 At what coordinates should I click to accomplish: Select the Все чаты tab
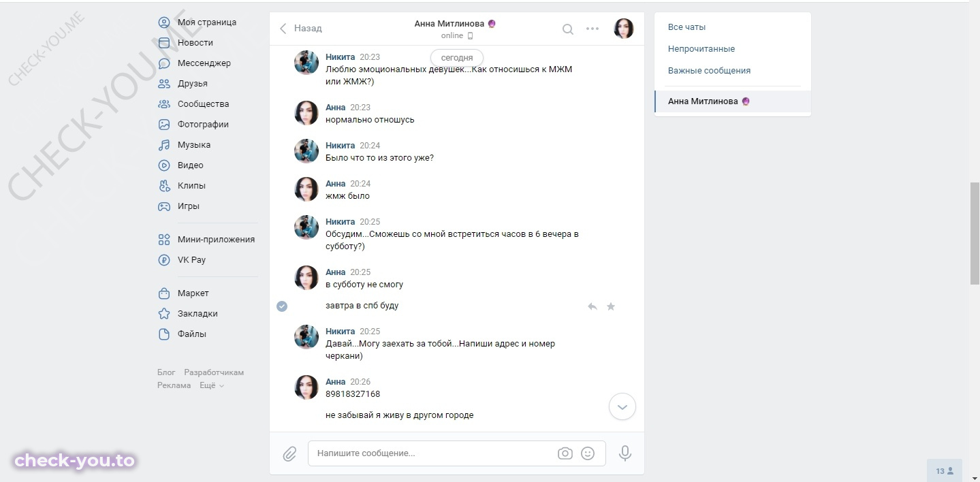point(686,27)
